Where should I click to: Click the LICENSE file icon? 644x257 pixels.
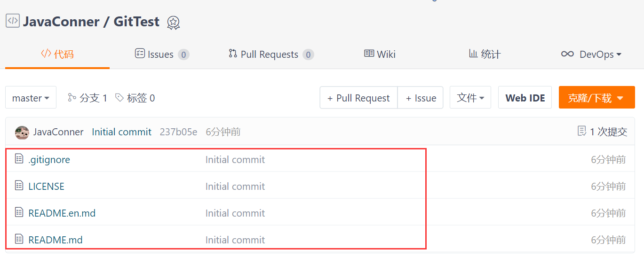(19, 186)
